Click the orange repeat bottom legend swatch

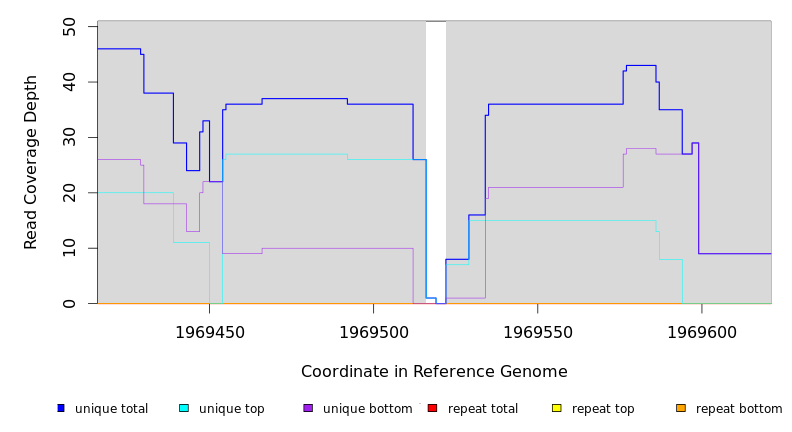[680, 408]
